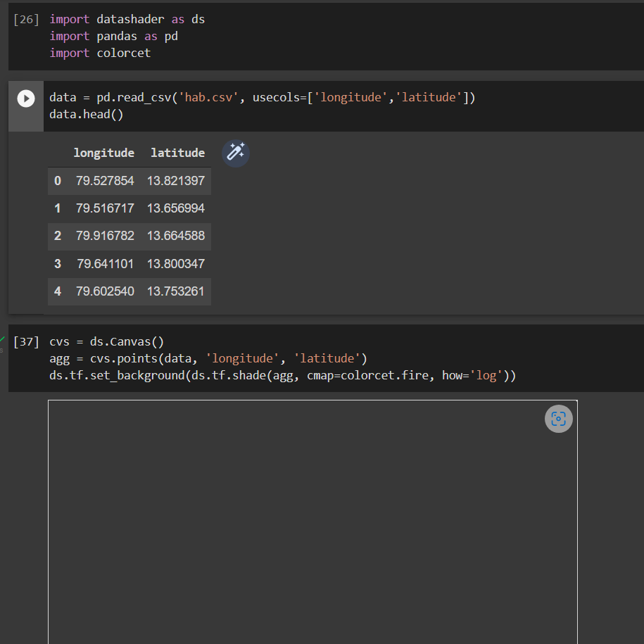This screenshot has width=644, height=644.
Task: Click the latitude column header
Action: point(177,153)
